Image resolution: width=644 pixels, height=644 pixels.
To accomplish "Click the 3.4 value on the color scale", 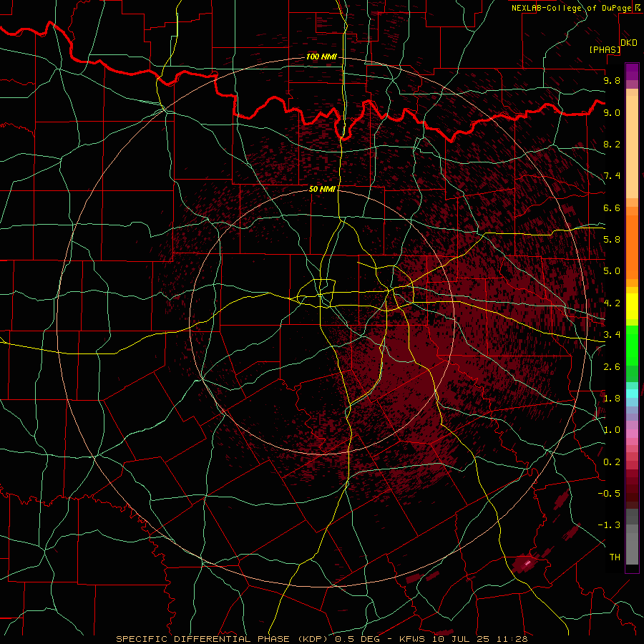I will (612, 334).
